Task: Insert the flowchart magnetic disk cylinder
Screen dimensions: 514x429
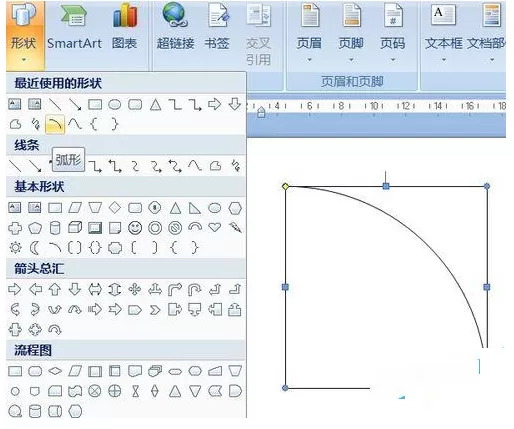Action: click(35, 411)
